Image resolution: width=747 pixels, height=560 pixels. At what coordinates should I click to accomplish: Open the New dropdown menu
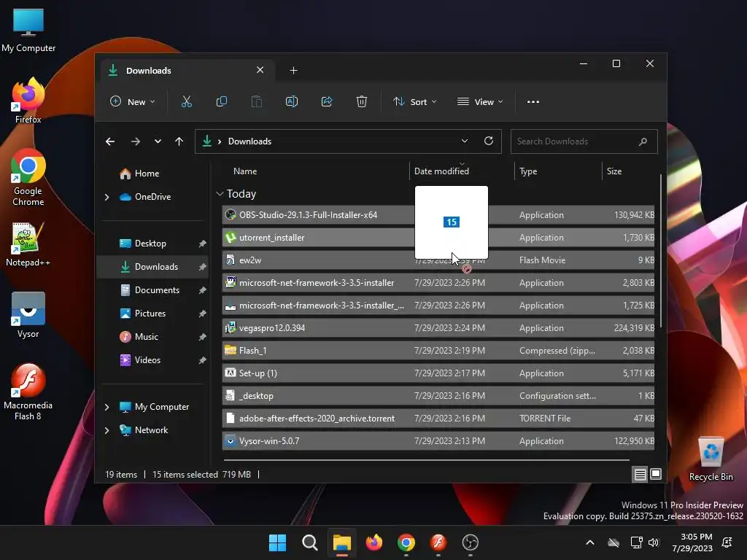click(133, 101)
